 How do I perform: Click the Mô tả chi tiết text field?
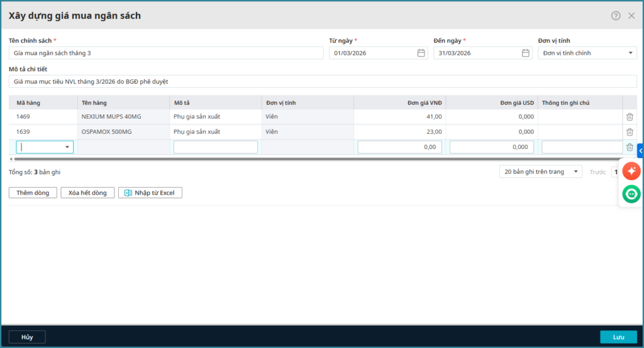(323, 82)
